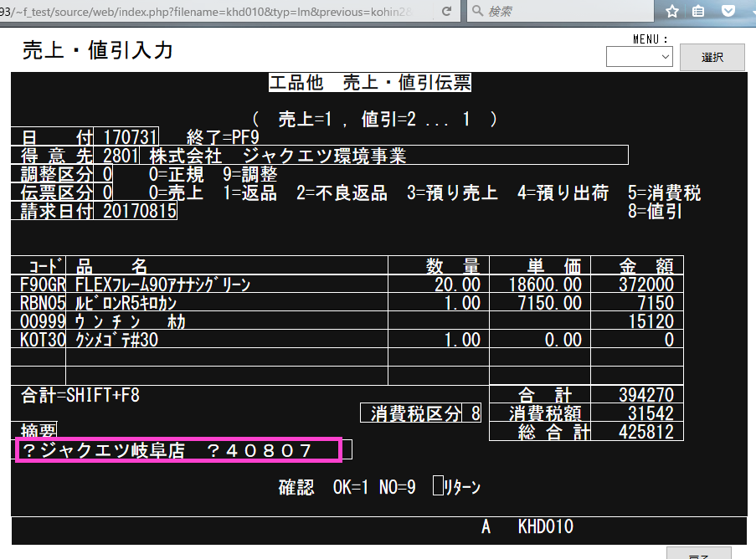Viewport: 756px width, 559px height.
Task: Click the 請求日付 field 20170815
Action: pyautogui.click(x=139, y=211)
